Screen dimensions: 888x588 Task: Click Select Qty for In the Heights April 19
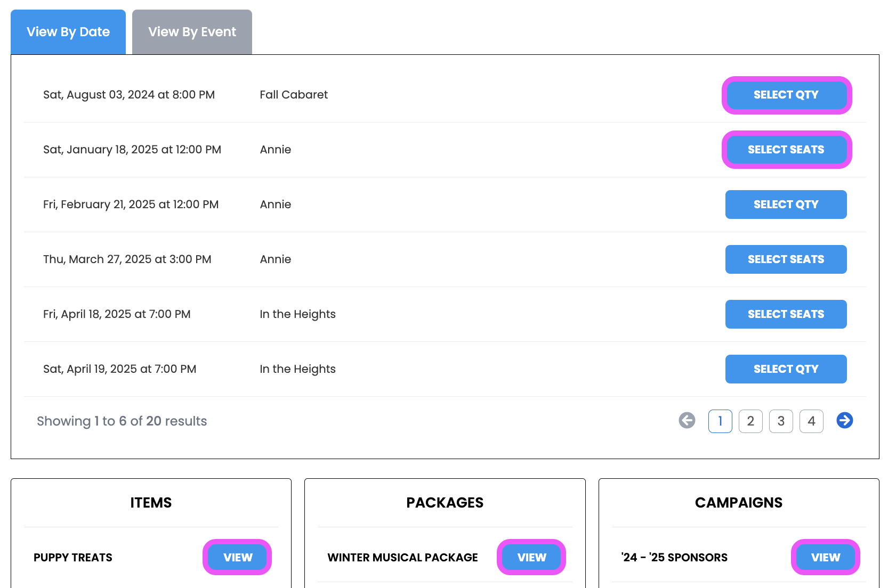[786, 369]
